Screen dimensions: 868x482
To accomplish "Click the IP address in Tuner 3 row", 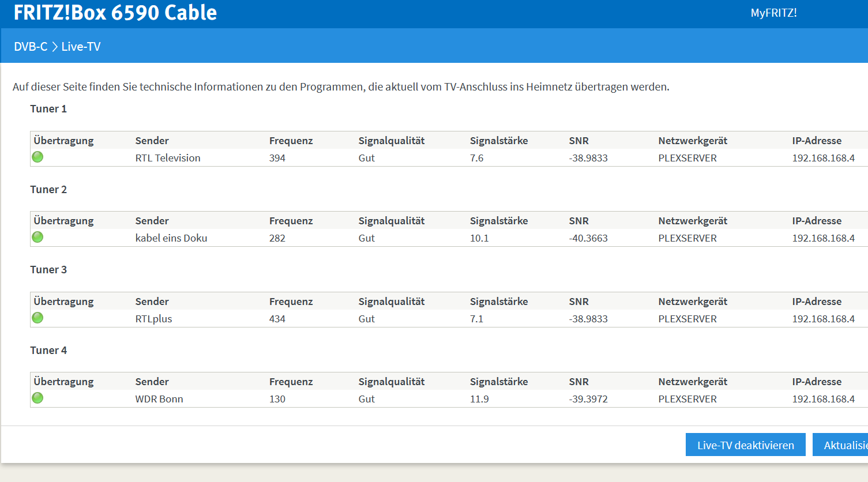I will [x=823, y=319].
